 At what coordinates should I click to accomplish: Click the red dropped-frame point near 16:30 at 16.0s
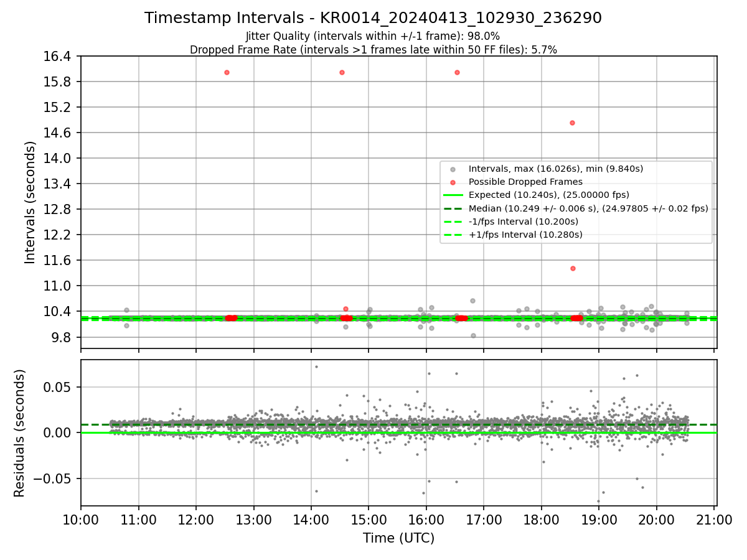coord(457,72)
